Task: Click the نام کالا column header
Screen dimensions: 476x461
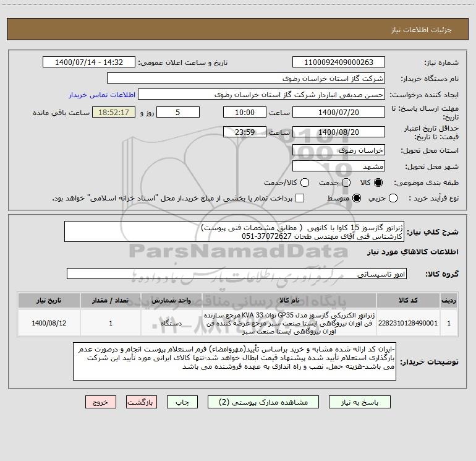Action: 289,300
